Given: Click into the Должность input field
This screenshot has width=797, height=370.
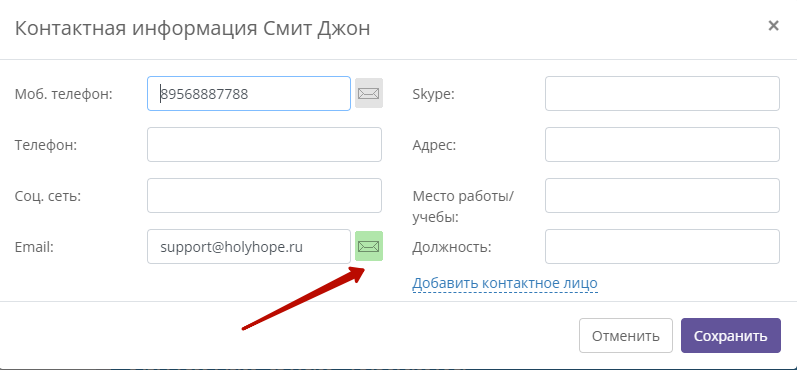Looking at the screenshot, I should pyautogui.click(x=662, y=246).
